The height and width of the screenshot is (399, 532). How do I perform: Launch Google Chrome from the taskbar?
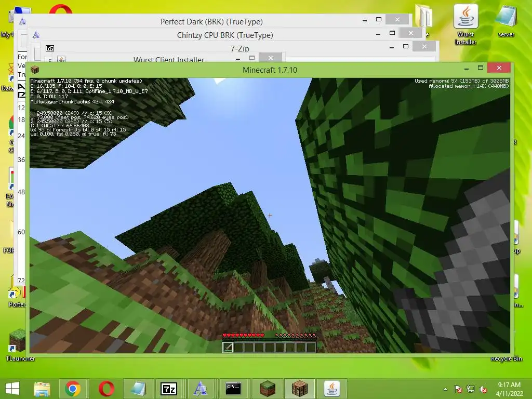73,389
